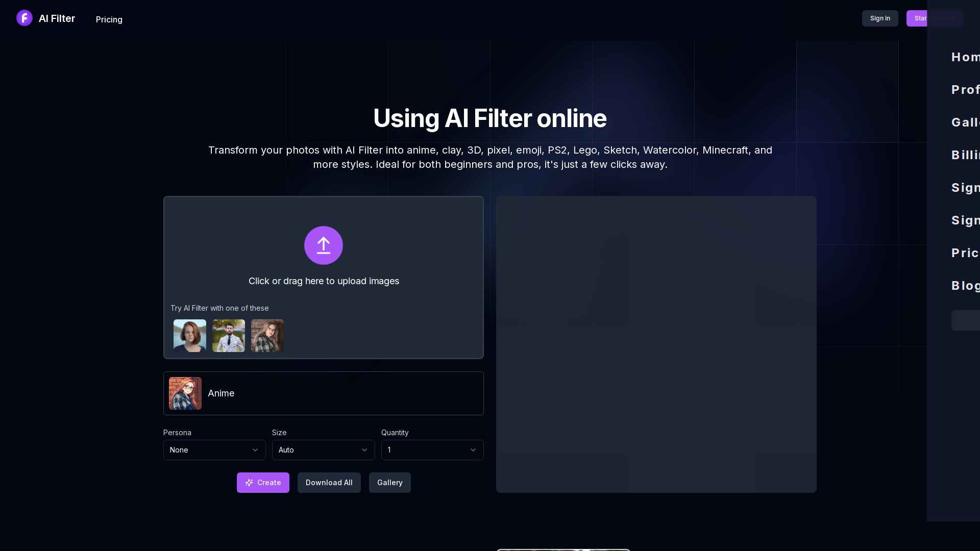Viewport: 980px width, 551px height.
Task: Open the Persona dropdown
Action: 214,450
